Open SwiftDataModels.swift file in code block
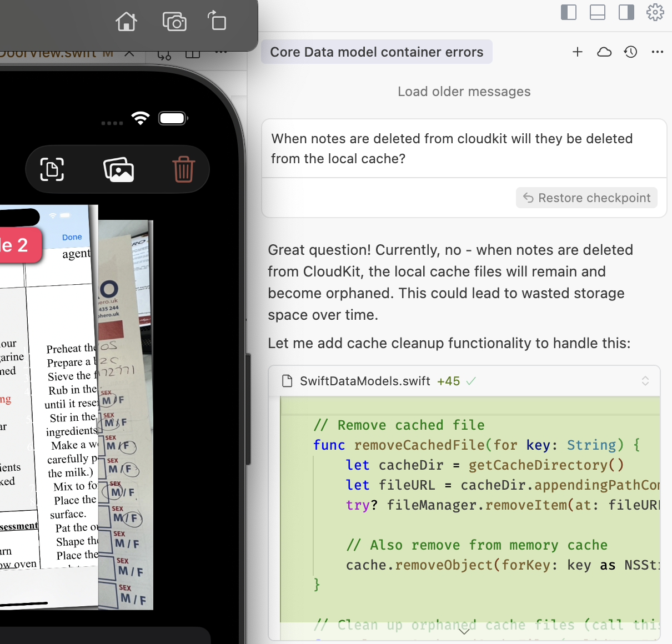This screenshot has height=644, width=672. (x=365, y=381)
